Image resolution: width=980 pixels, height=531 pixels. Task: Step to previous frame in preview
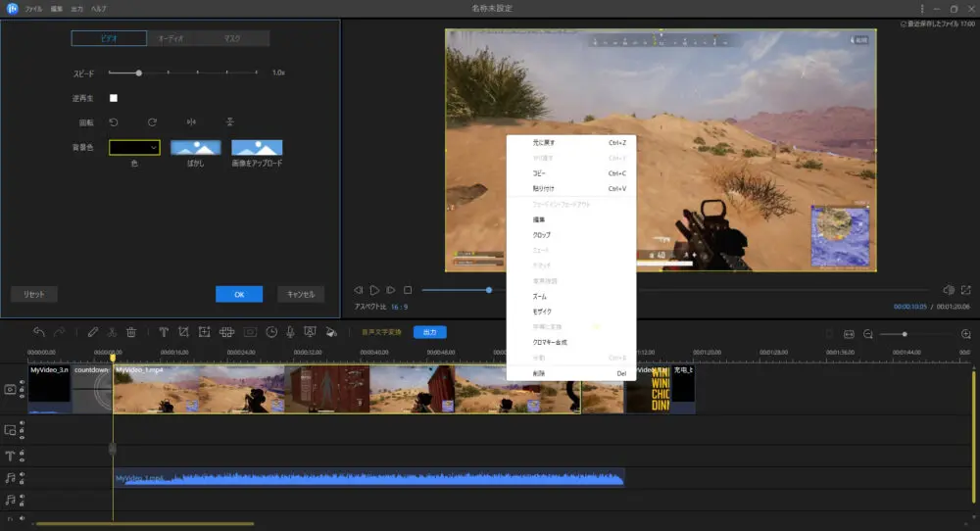coord(358,290)
